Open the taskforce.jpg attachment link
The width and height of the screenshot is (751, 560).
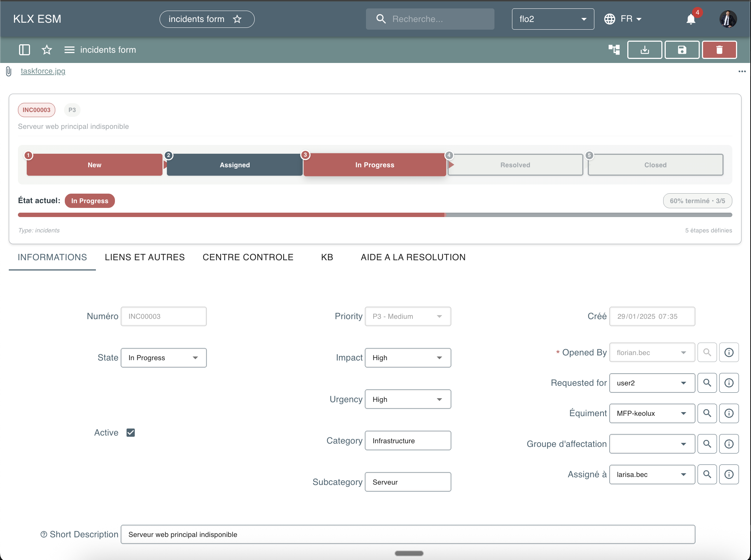[43, 71]
